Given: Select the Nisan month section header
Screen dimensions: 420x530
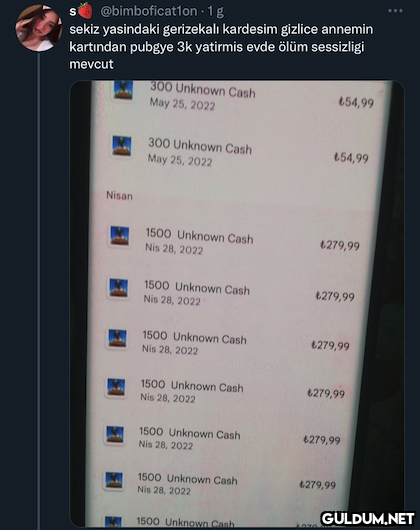Looking at the screenshot, I should pyautogui.click(x=119, y=195).
